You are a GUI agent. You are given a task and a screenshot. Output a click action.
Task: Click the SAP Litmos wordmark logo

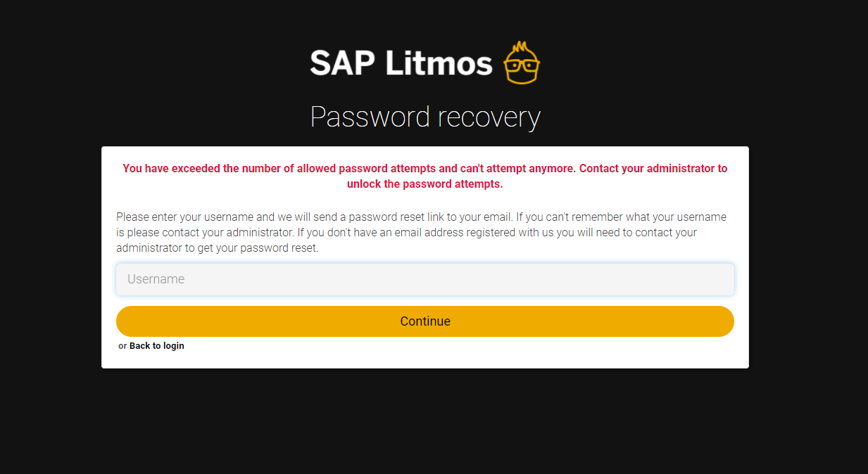click(424, 63)
